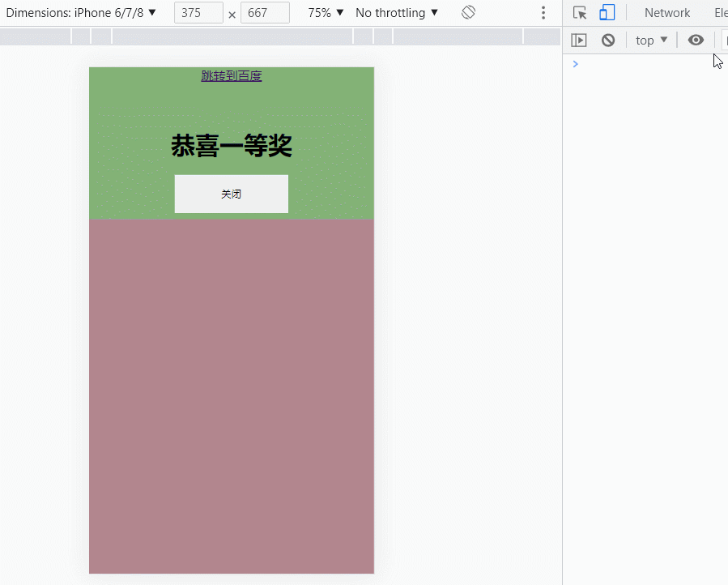728x585 pixels.
Task: Activate the inspect element picker icon
Action: coord(580,12)
